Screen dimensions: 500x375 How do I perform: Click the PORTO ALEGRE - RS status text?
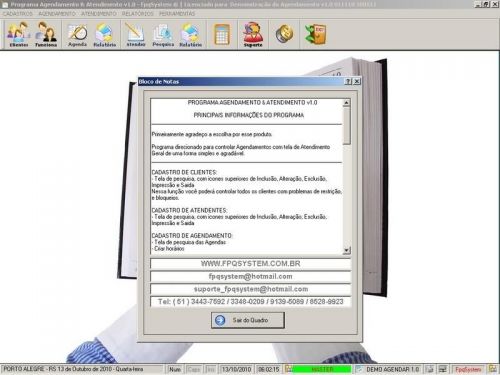click(73, 369)
